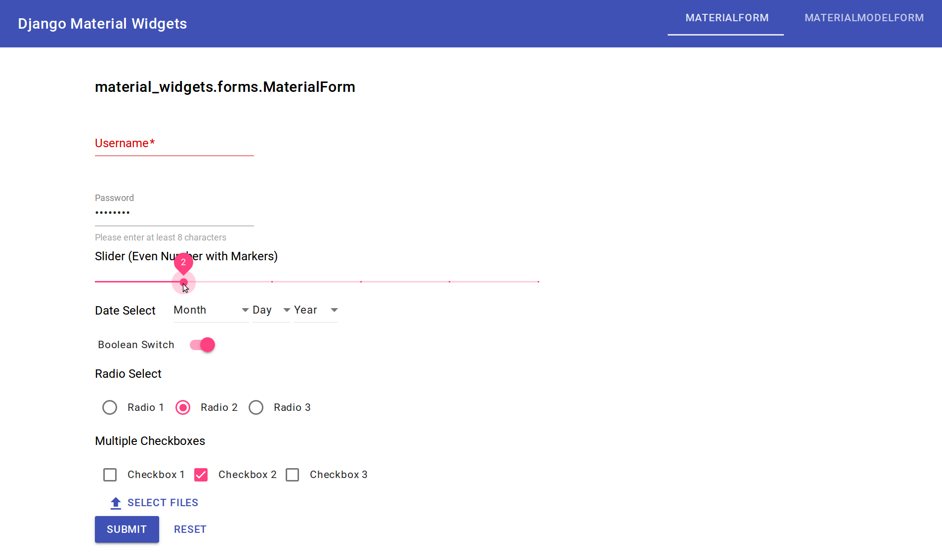Screen dimensions: 942x560
Task: Click the 'Radio Select' group label
Action: pos(128,374)
